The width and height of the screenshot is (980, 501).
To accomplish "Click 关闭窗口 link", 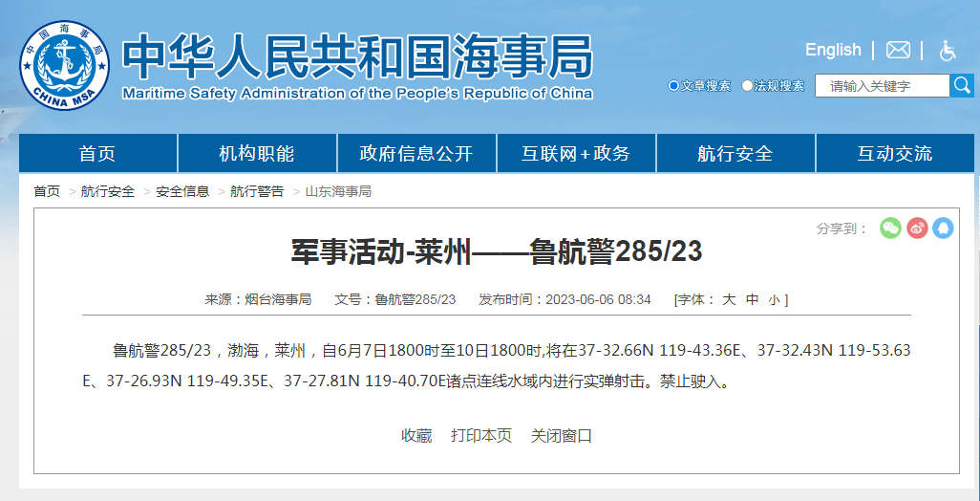I will [x=562, y=436].
